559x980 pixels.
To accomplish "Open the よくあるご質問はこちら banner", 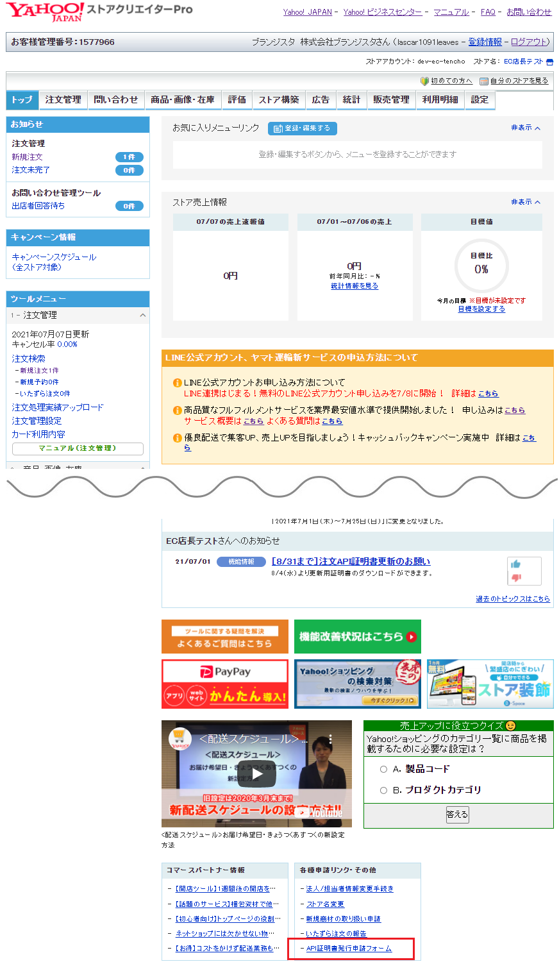I will pyautogui.click(x=225, y=637).
